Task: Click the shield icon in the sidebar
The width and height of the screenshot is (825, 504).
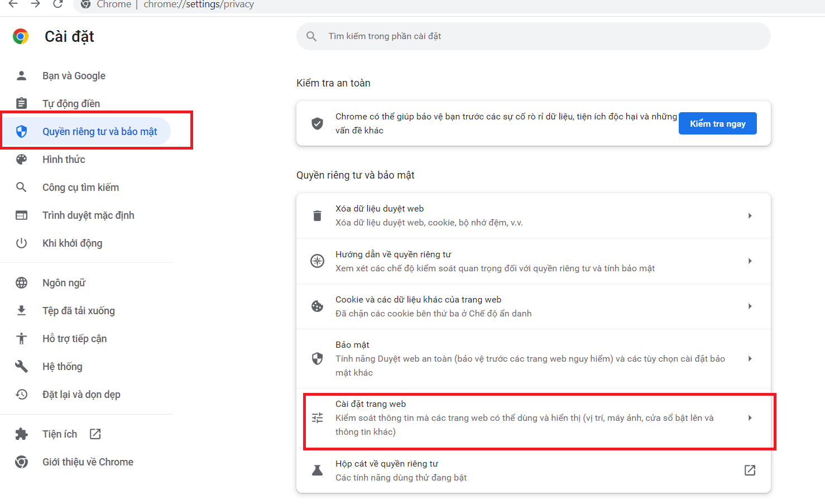Action: tap(21, 131)
